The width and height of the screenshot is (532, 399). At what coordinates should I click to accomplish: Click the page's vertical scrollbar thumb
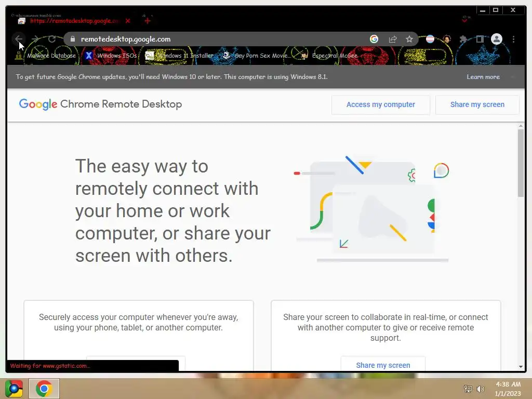pyautogui.click(x=521, y=163)
